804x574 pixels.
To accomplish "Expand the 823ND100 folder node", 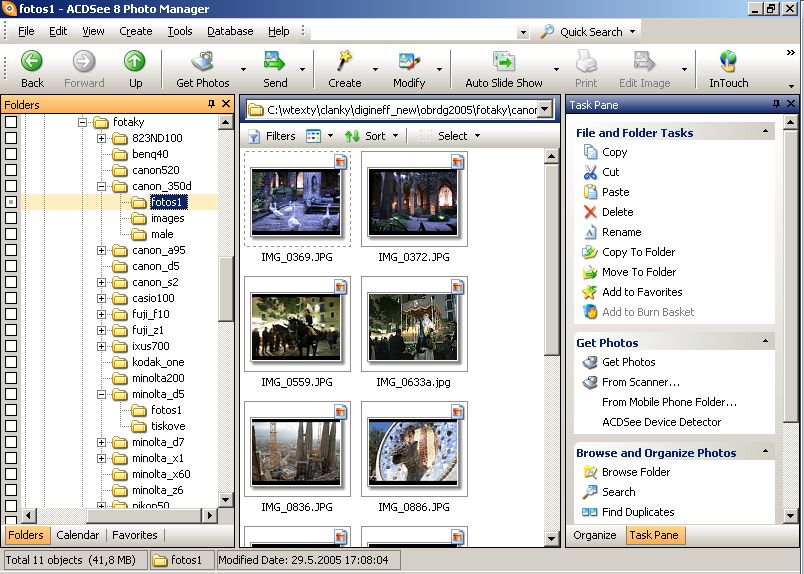I will [102, 138].
